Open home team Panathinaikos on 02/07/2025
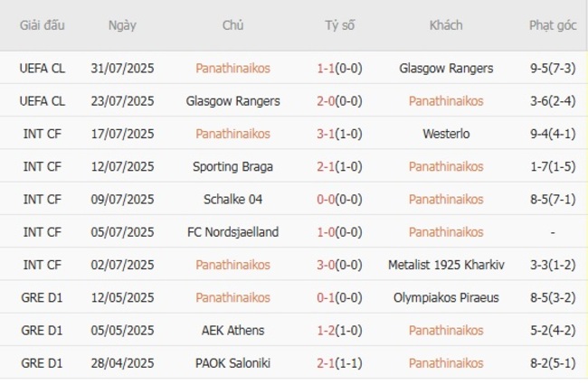 coord(232,265)
